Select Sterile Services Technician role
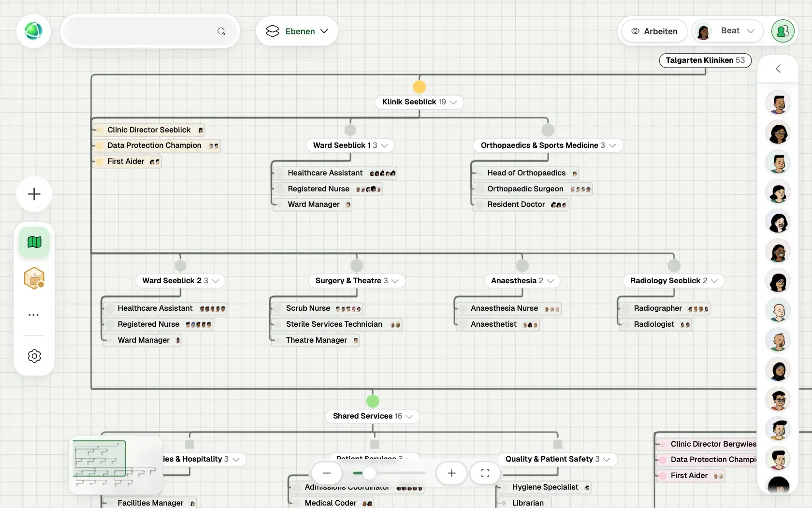The height and width of the screenshot is (508, 812). click(x=337, y=324)
